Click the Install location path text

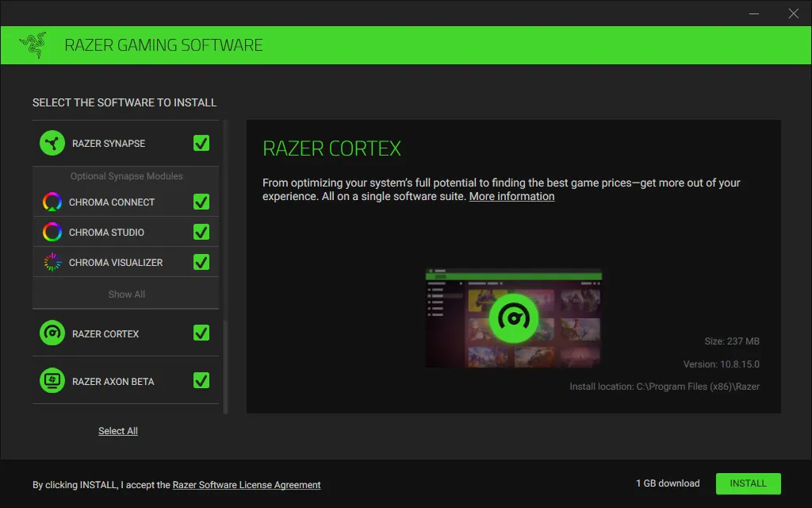pos(665,387)
